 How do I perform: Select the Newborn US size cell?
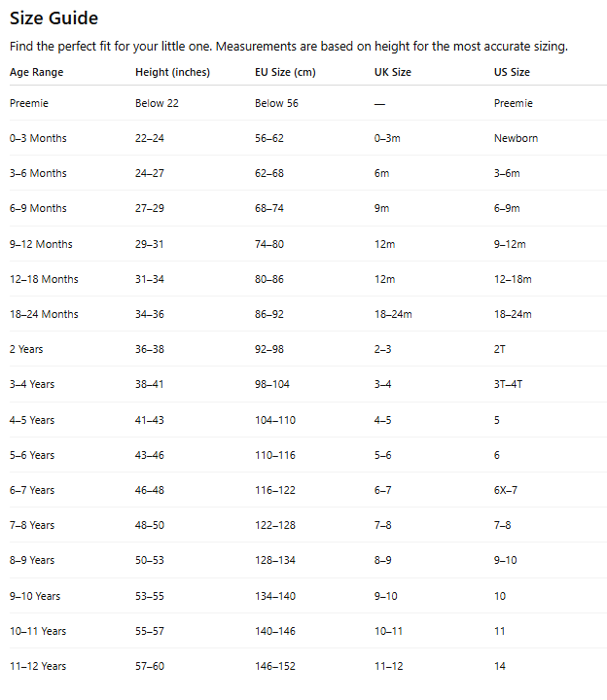click(x=516, y=138)
